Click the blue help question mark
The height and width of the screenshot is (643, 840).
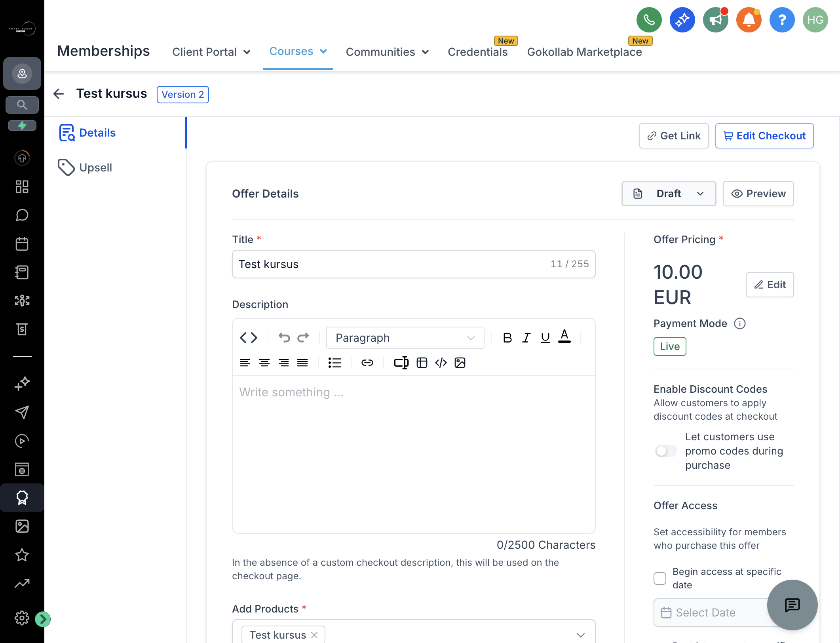(782, 20)
